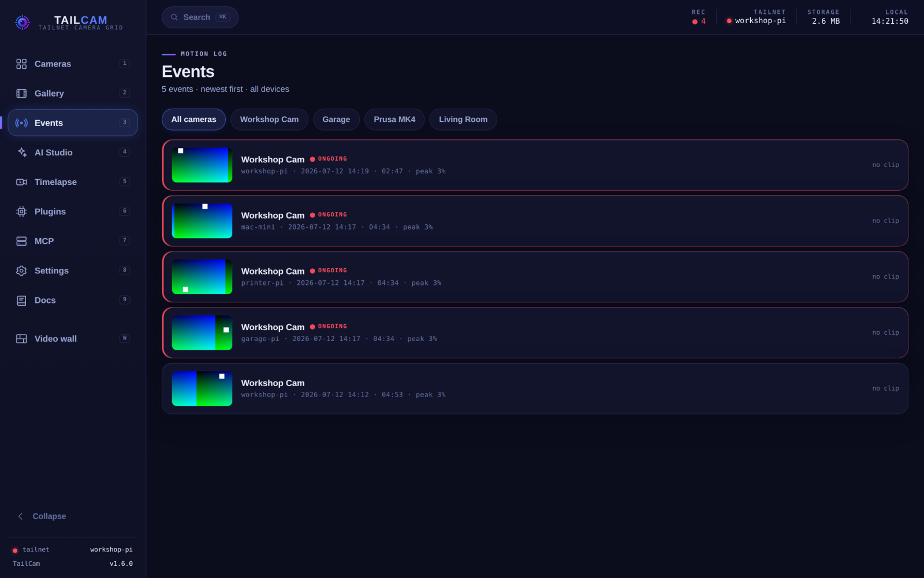Open Gallery via its filmstrip icon
Viewport: 924px width, 578px height.
(x=21, y=93)
